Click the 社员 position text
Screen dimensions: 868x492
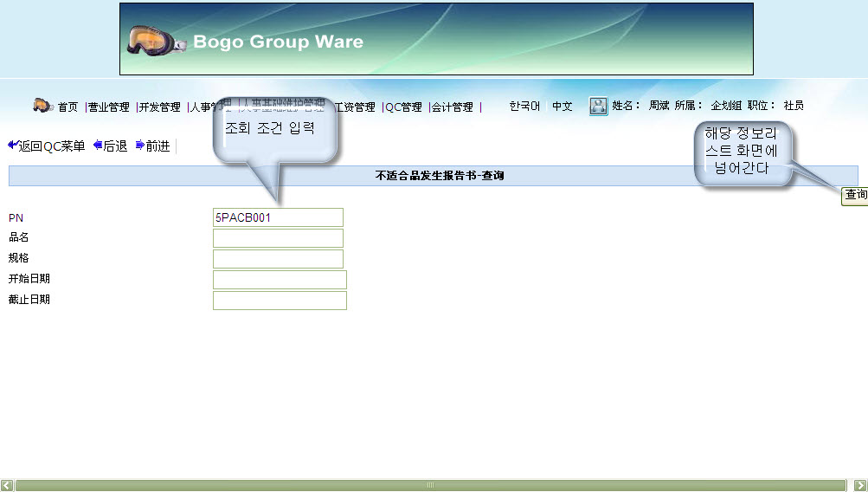(x=794, y=106)
